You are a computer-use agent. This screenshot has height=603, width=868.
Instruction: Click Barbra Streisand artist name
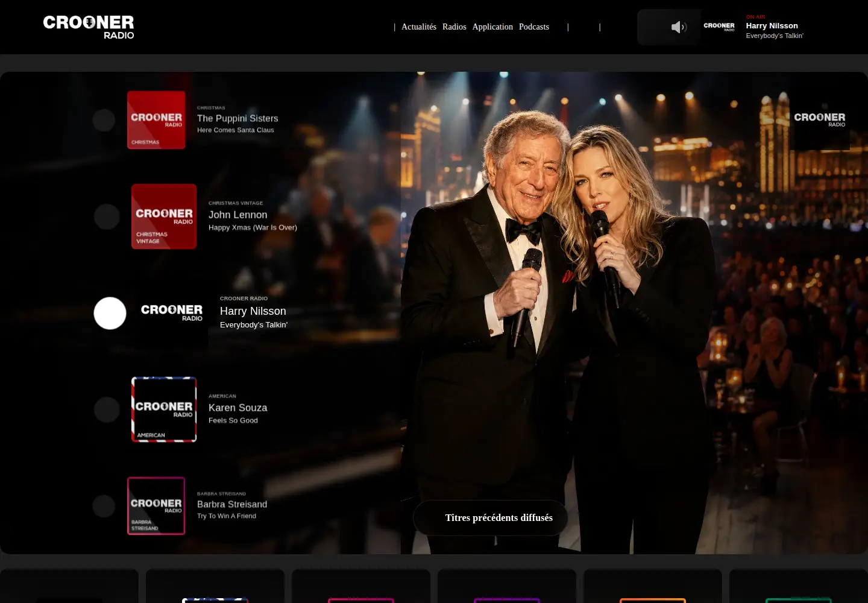[232, 504]
